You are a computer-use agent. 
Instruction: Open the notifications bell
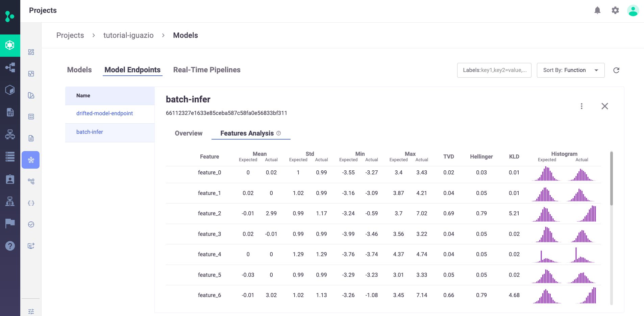[x=597, y=10]
